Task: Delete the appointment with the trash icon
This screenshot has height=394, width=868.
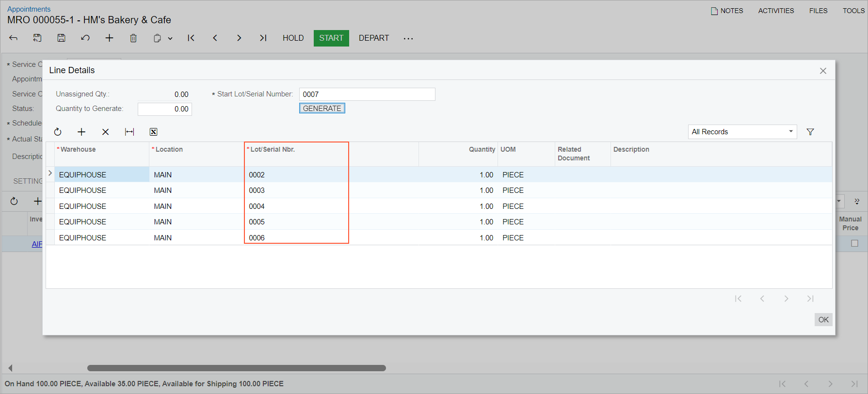Action: click(x=133, y=38)
